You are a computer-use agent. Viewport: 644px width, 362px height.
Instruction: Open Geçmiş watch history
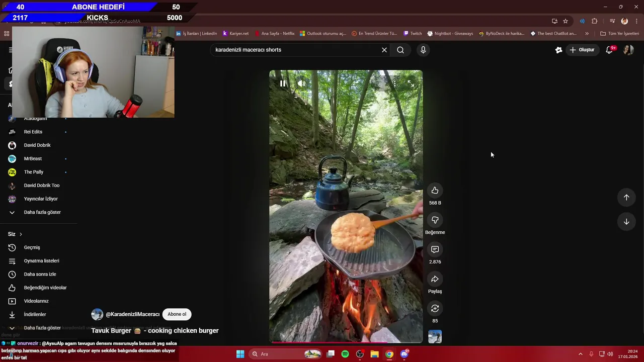coord(32,247)
